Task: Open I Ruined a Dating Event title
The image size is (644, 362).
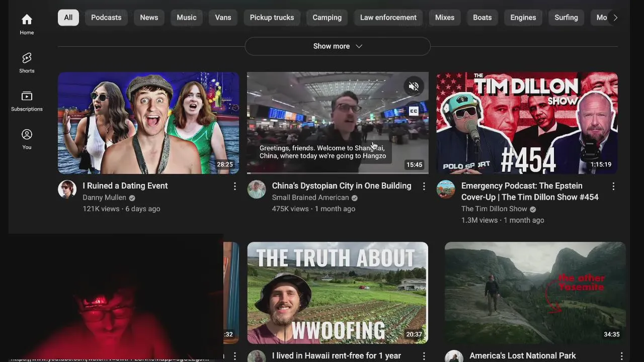Action: coord(125,186)
